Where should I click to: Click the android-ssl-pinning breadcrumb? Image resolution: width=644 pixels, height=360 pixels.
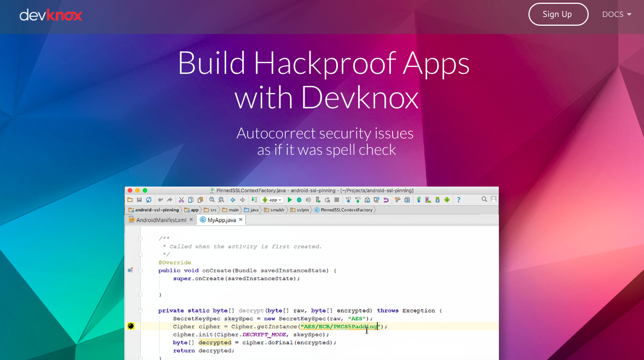(x=153, y=210)
